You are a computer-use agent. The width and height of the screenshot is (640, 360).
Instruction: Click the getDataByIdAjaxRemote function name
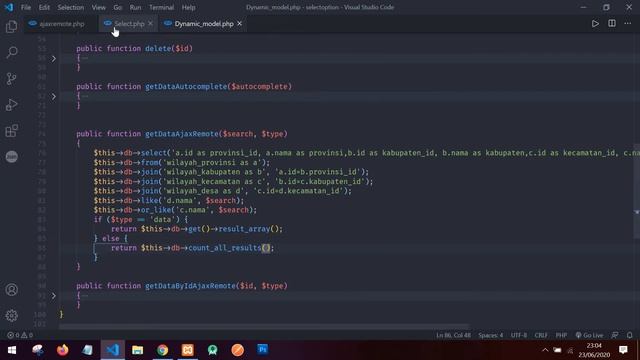[x=190, y=286]
